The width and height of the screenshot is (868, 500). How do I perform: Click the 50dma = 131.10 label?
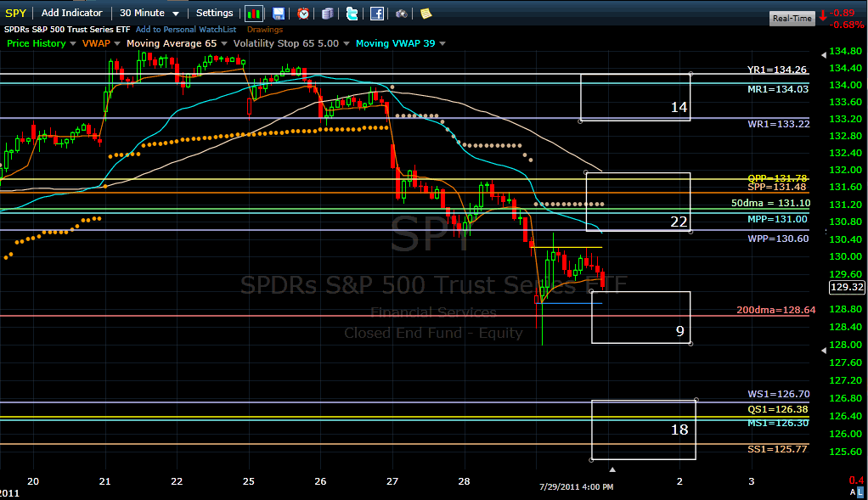pos(770,203)
